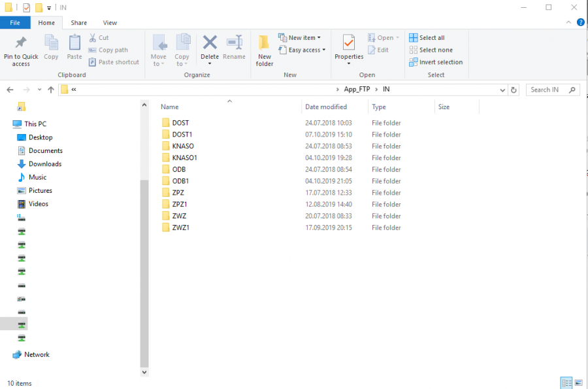Open the Copy to menu

click(x=182, y=50)
